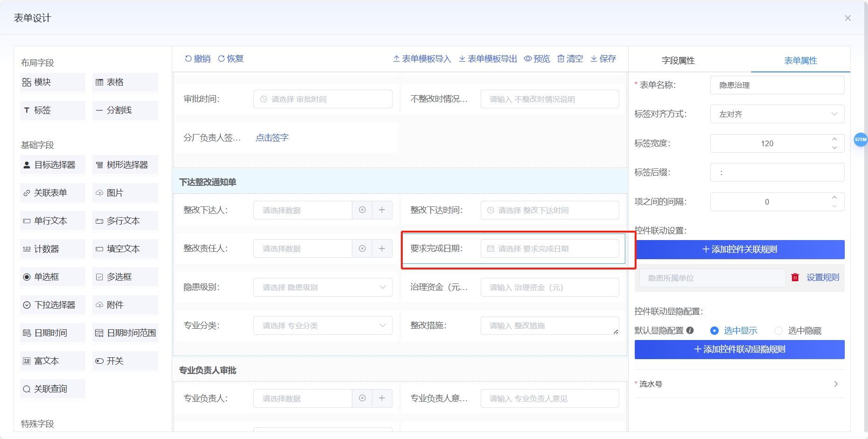Pick the 图片 field
This screenshot has width=868, height=439.
(x=125, y=193)
